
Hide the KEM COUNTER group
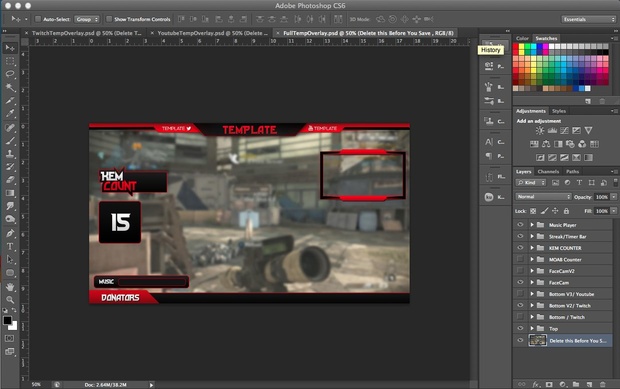(x=520, y=247)
